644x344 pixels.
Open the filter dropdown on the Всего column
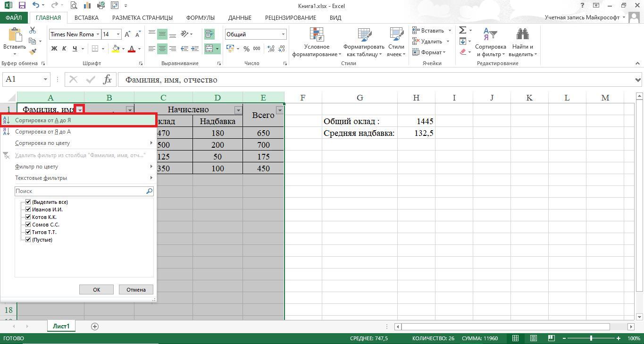pyautogui.click(x=280, y=110)
